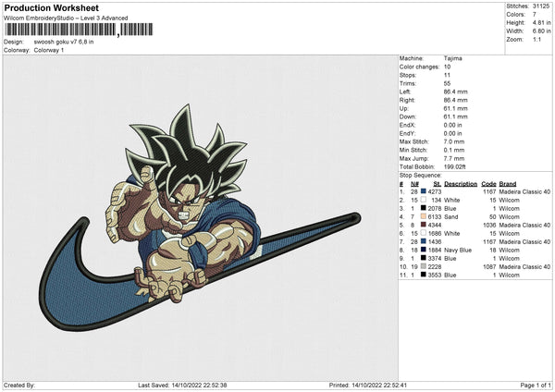Image resolution: width=555 pixels, height=392 pixels.
Task: Click the "Navy Blue" description text
Action: pos(458,250)
